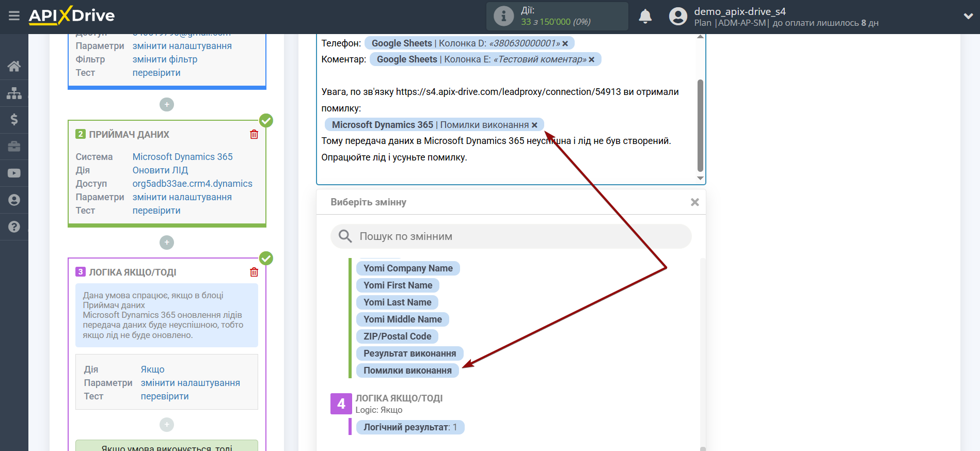
Task: Click message editor scroll up arrow
Action: click(x=700, y=37)
